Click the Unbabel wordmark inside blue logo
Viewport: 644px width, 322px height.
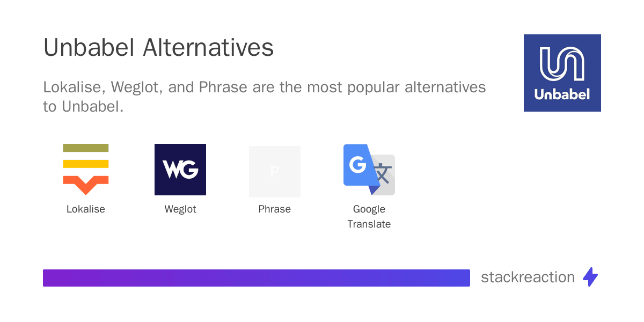coord(562,95)
